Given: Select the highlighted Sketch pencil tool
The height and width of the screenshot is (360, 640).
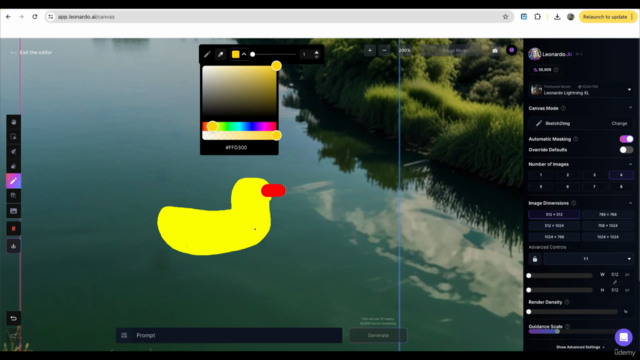Looking at the screenshot, I should click(13, 181).
